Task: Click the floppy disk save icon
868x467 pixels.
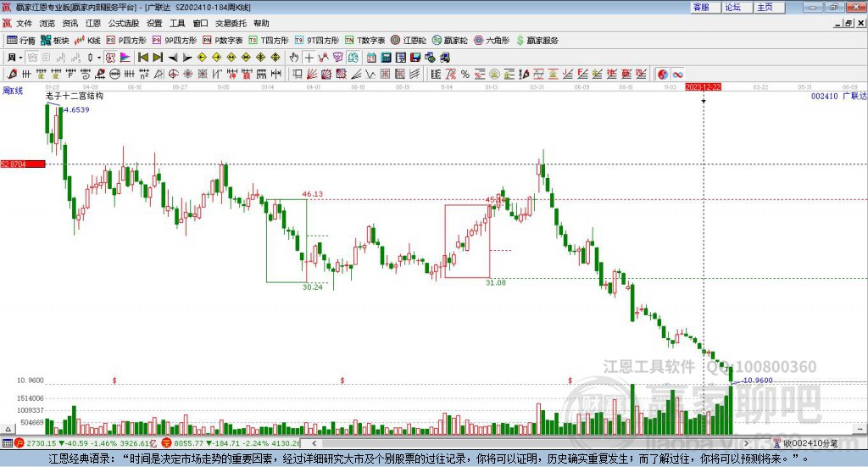Action: 415,58
